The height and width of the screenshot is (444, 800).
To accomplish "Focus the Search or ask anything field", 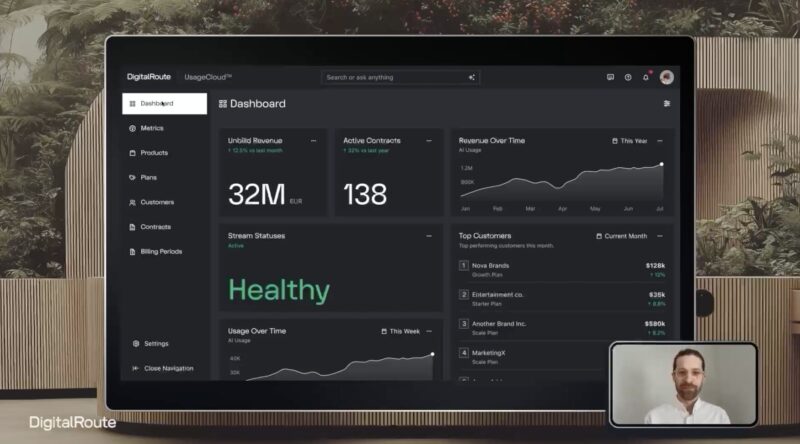I will coord(401,78).
